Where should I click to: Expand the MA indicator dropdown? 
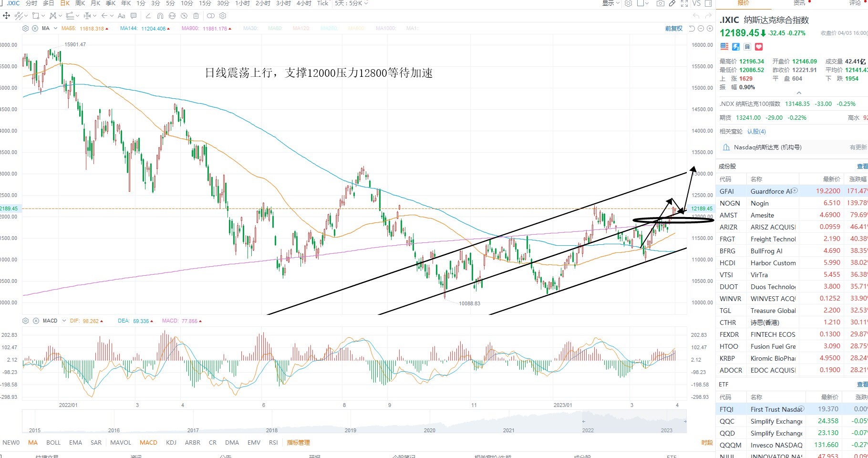(55, 29)
